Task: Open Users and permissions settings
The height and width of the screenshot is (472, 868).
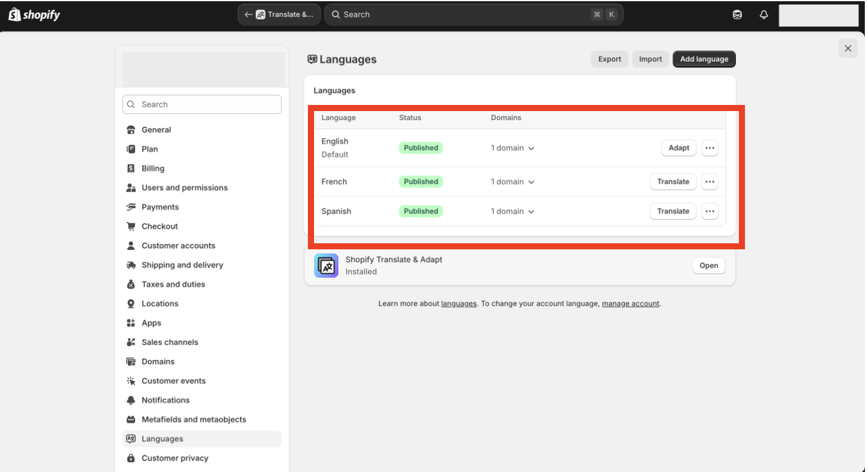Action: pyautogui.click(x=202, y=188)
